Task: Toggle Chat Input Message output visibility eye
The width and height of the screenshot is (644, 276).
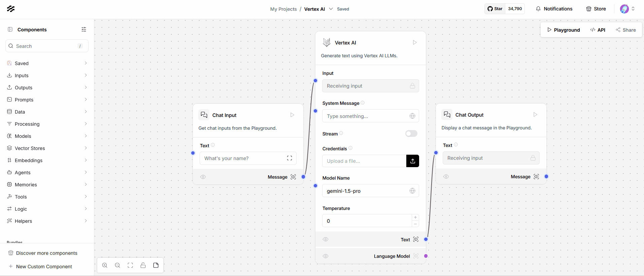Action: tap(203, 177)
